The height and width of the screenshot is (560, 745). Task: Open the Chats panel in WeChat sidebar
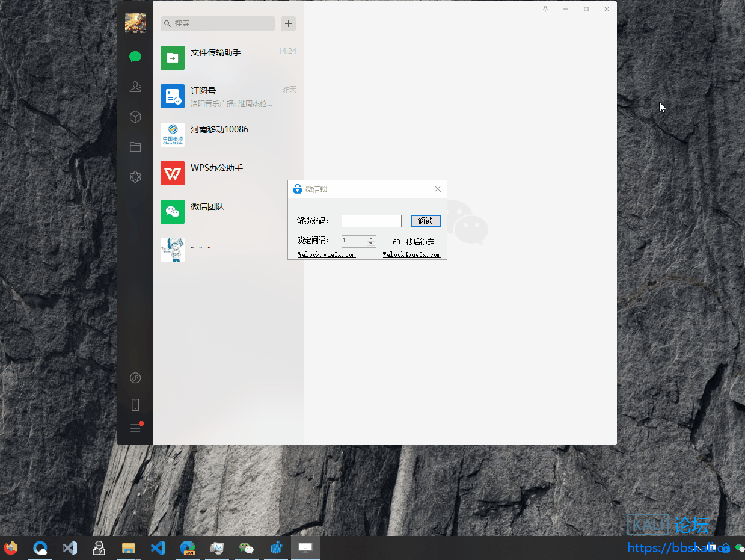(x=135, y=57)
